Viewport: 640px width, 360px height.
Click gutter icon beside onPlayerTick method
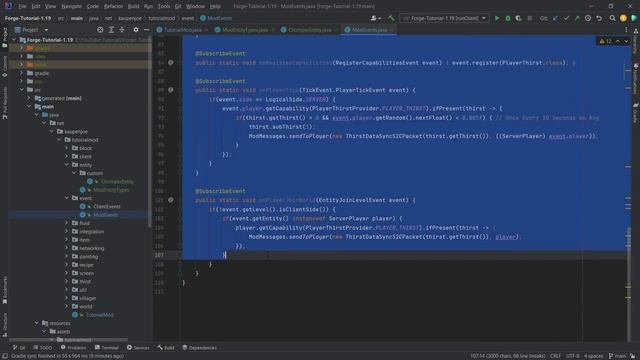click(x=171, y=90)
